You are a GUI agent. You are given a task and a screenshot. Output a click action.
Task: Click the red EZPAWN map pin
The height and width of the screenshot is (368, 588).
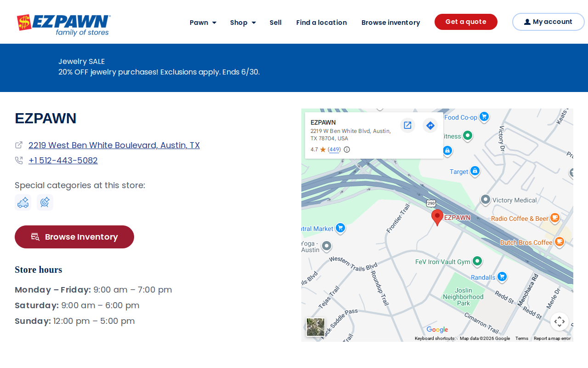(437, 217)
